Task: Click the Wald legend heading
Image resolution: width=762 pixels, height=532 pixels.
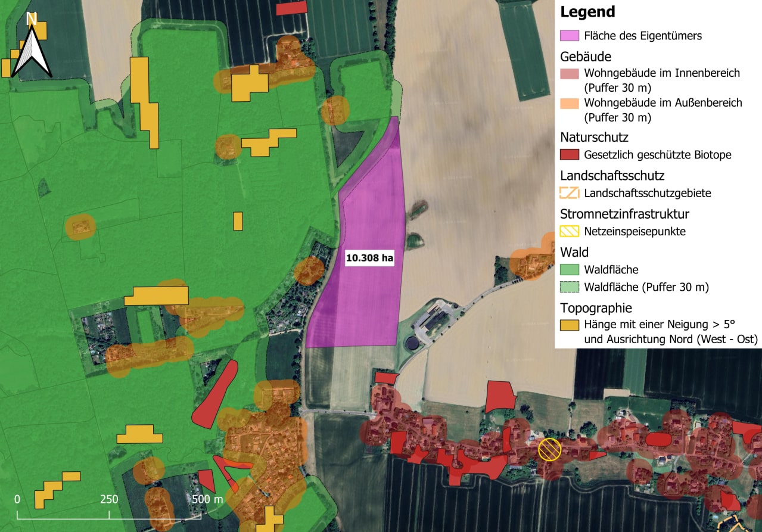Action: (574, 253)
